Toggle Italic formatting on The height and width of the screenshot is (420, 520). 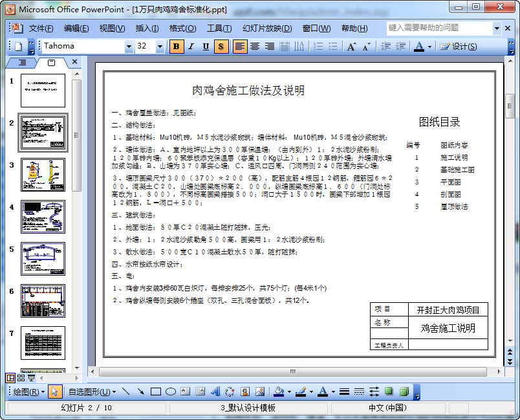pyautogui.click(x=191, y=47)
